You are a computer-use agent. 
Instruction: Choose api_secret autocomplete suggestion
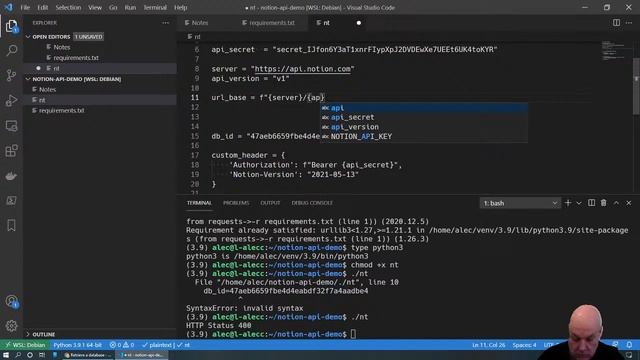tap(424, 117)
